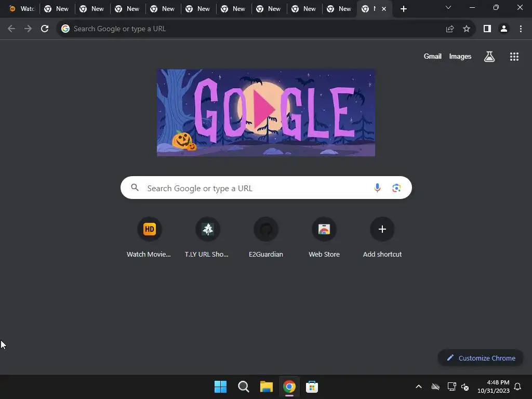Screen dimensions: 532x399
Task: Open Windows taskbar search
Action: (x=243, y=387)
